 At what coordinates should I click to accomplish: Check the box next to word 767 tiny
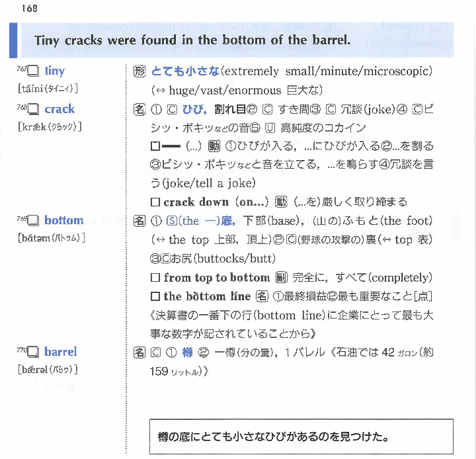point(33,71)
